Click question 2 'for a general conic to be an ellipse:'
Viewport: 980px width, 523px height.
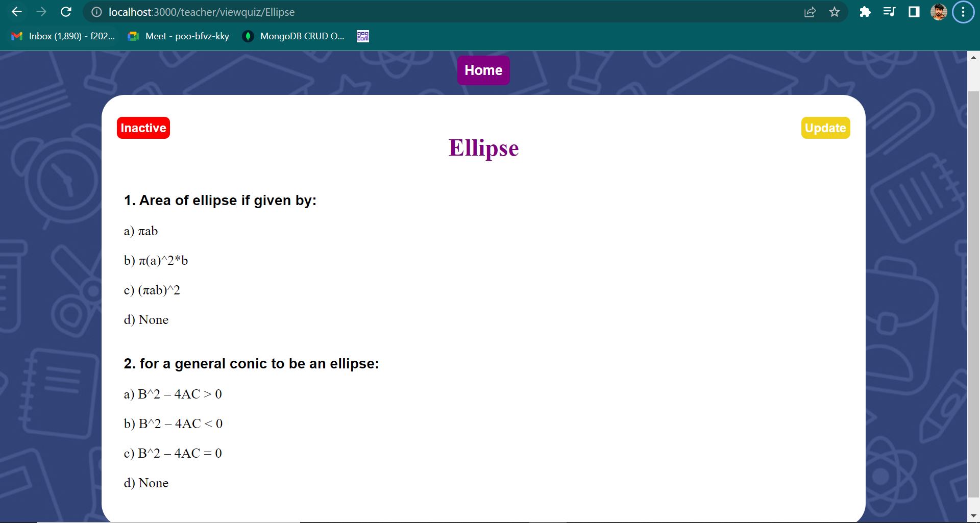click(x=251, y=364)
